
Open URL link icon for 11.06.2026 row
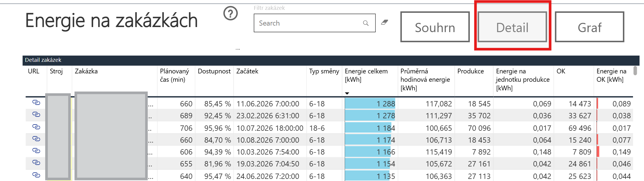coord(36,103)
